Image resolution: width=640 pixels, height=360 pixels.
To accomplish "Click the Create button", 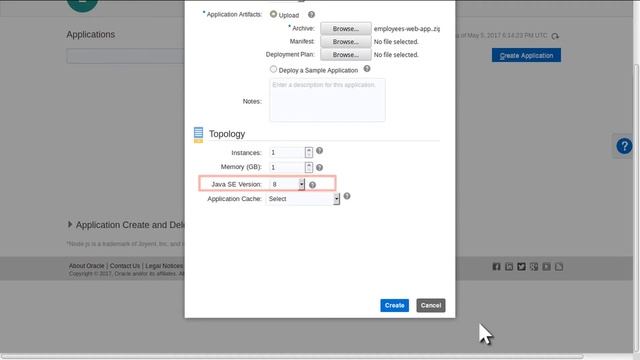I will click(394, 305).
